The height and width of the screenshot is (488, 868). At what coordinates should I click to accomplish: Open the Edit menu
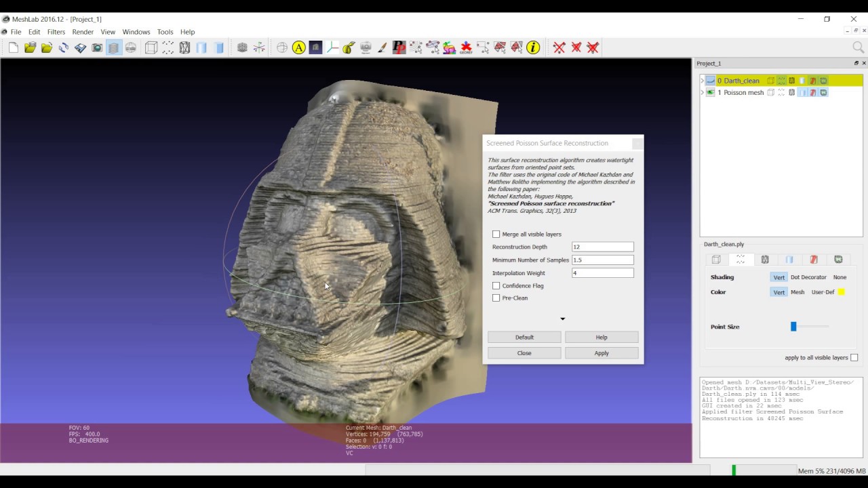tap(34, 32)
